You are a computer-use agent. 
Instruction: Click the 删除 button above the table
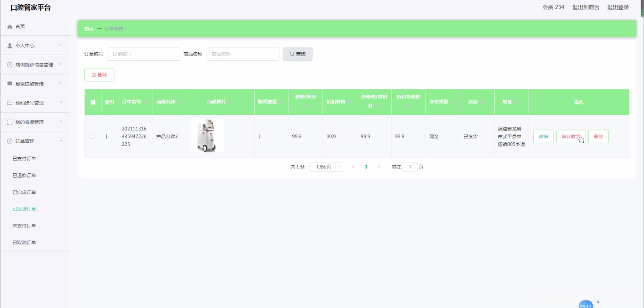click(99, 75)
